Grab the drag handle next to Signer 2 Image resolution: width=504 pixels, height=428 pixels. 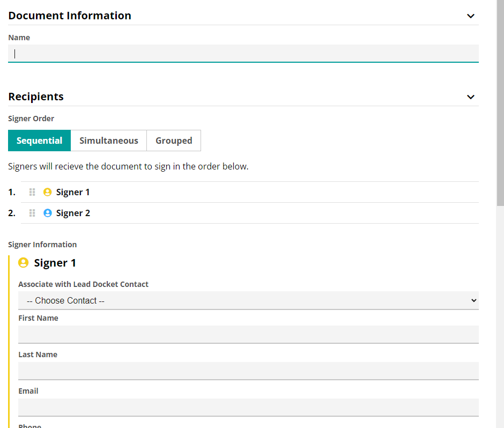point(32,212)
